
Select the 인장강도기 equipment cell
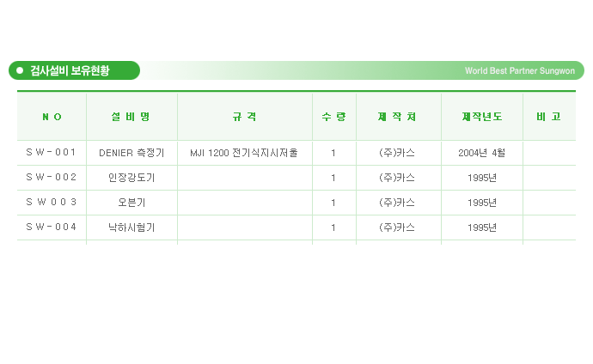click(131, 178)
